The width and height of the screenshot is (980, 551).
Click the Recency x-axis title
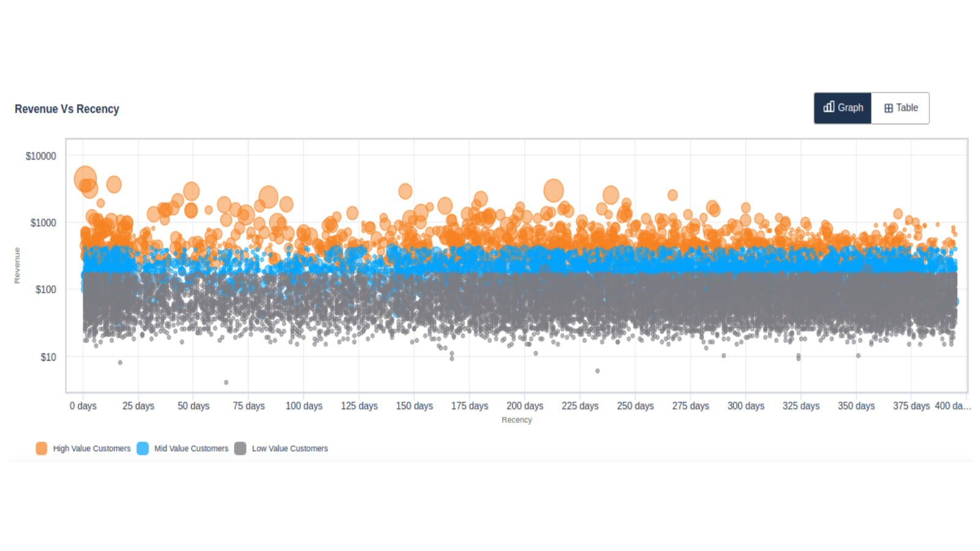(x=516, y=420)
